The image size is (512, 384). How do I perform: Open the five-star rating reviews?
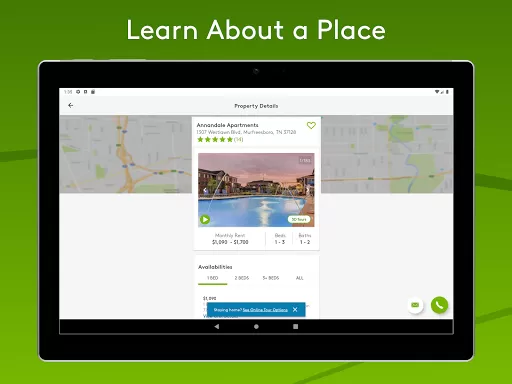tap(220, 139)
